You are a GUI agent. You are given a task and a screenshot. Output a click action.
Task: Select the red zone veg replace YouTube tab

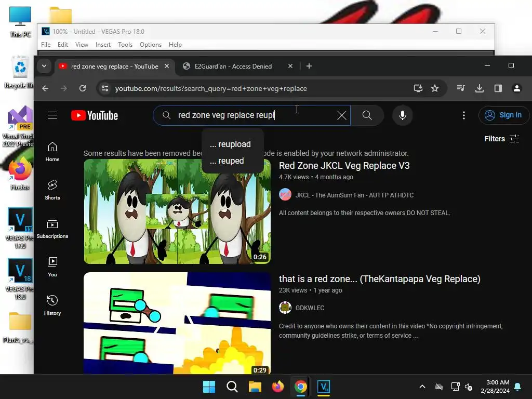pyautogui.click(x=114, y=66)
